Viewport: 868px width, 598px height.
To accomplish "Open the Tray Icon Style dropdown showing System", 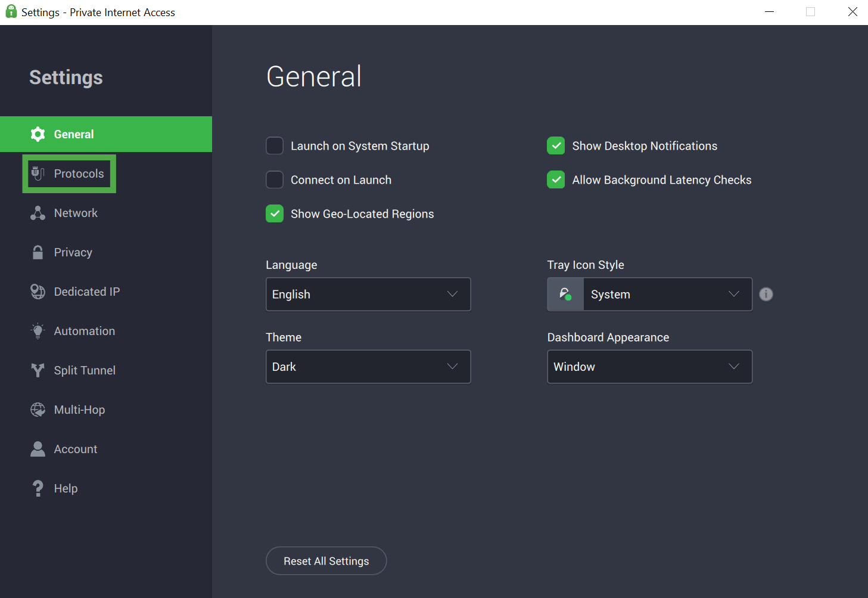I will click(650, 294).
